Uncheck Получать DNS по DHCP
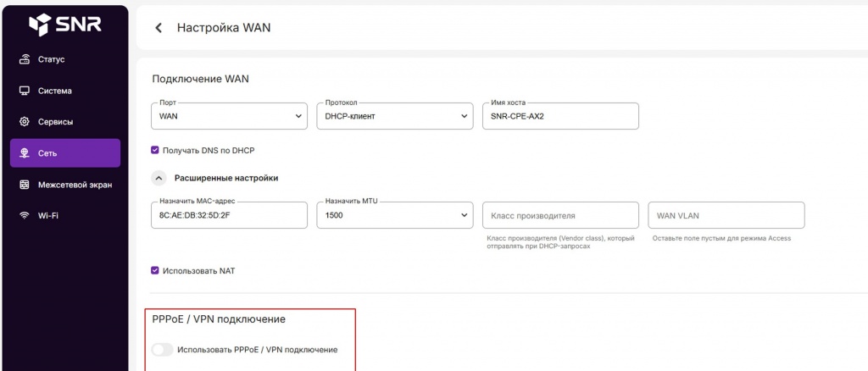 coord(155,150)
